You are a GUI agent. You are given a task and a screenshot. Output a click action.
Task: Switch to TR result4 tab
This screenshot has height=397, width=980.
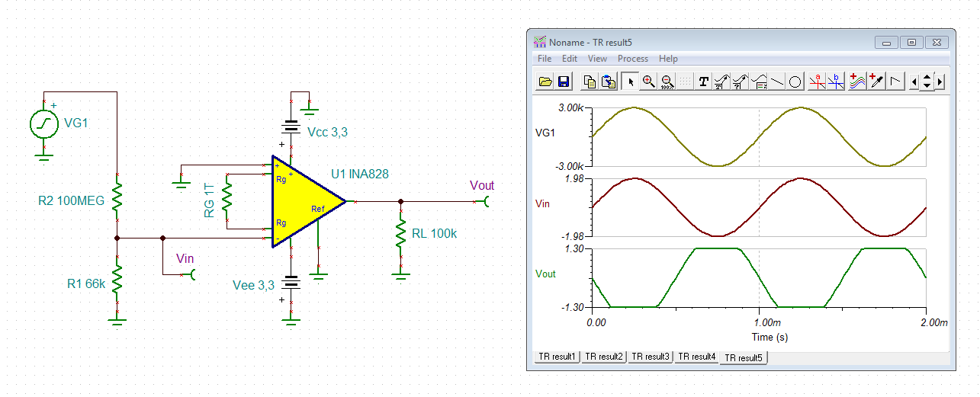pos(696,357)
